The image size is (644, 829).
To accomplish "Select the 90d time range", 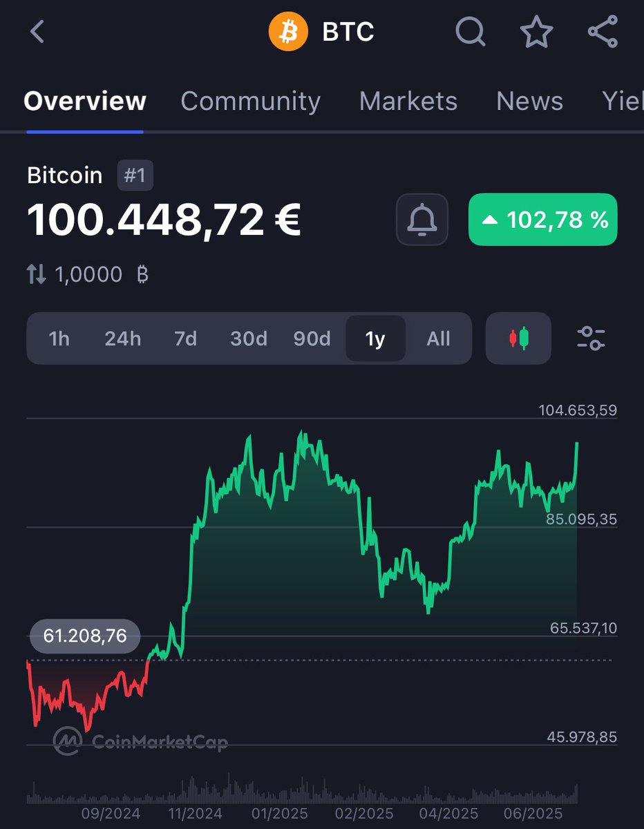I will (x=312, y=339).
